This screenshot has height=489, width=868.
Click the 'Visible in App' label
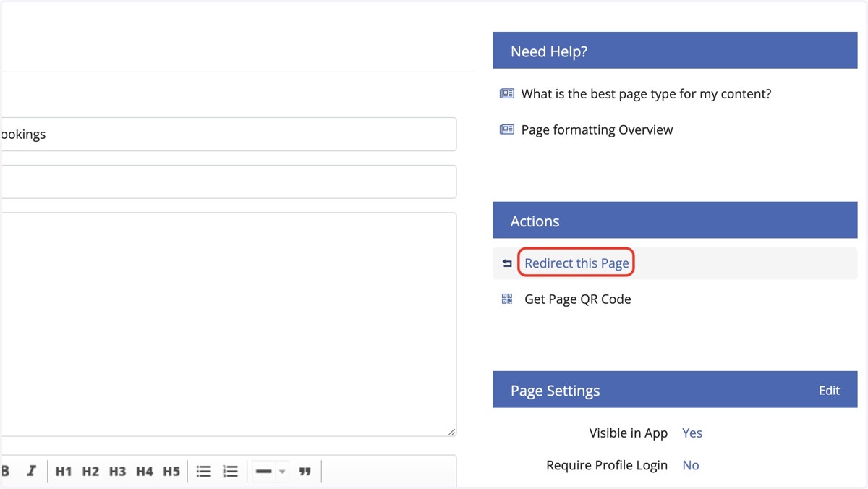[629, 433]
